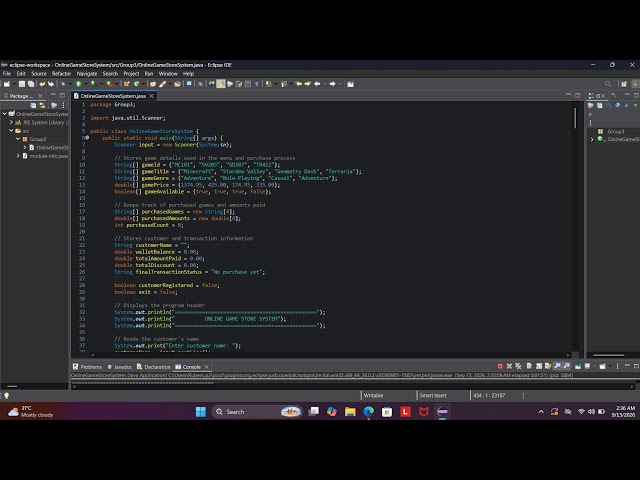This screenshot has height=480, width=640.
Task: Click the New Java Package toolbar icon
Action: [127, 84]
